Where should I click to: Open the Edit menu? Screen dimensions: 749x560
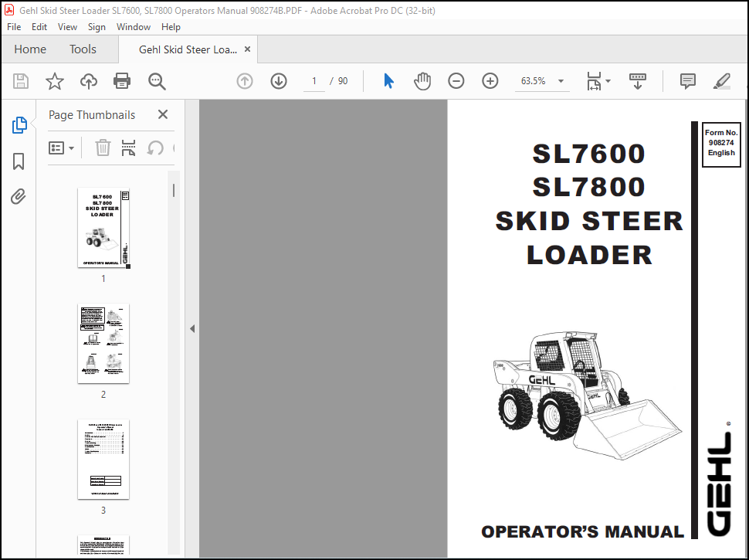pos(39,27)
